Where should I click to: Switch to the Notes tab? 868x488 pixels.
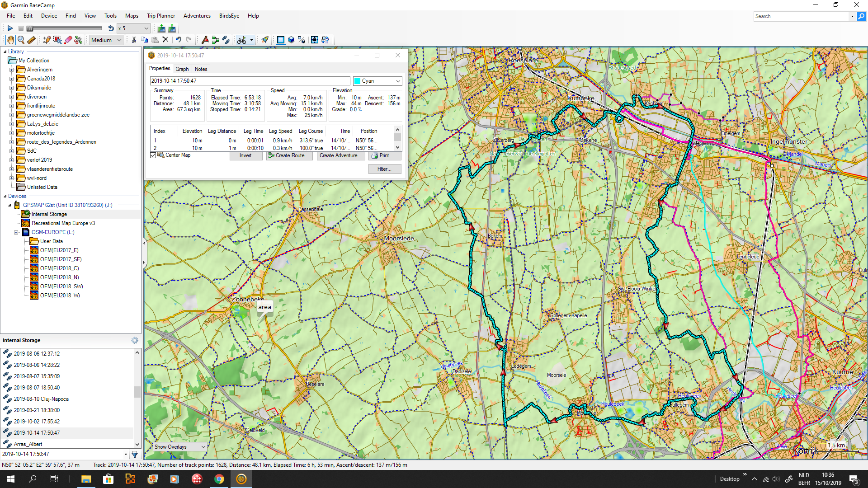coord(201,69)
